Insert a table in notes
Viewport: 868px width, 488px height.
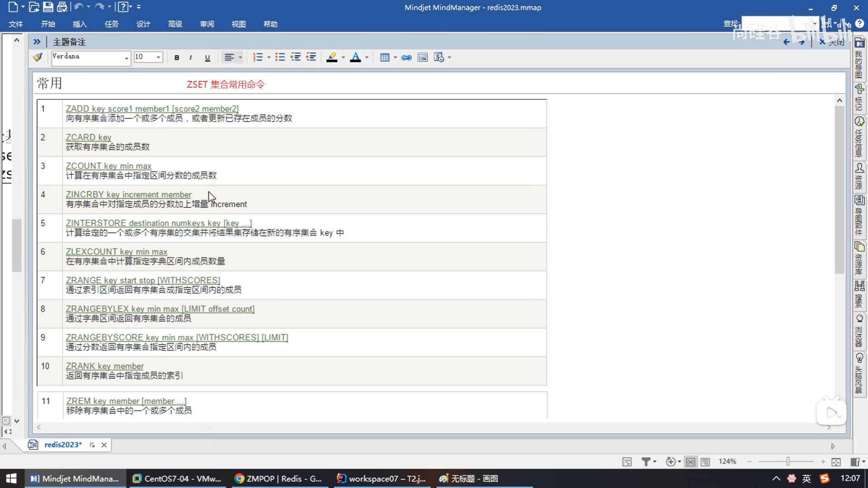pyautogui.click(x=385, y=57)
